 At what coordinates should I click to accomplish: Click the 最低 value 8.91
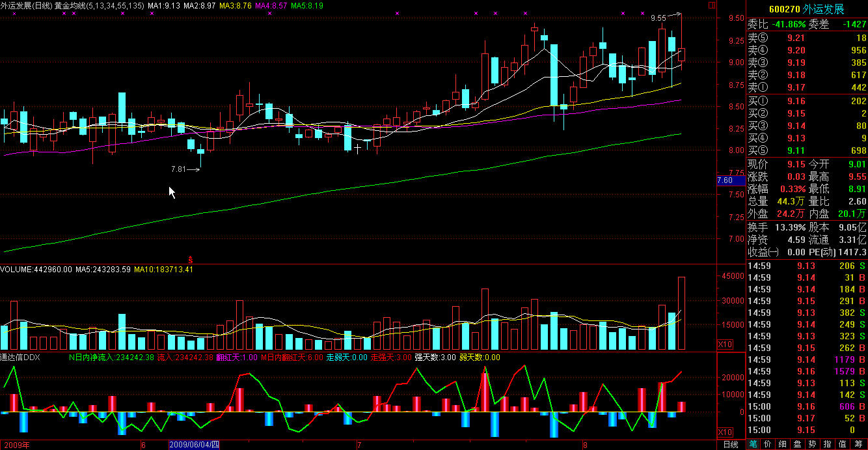[x=856, y=189]
